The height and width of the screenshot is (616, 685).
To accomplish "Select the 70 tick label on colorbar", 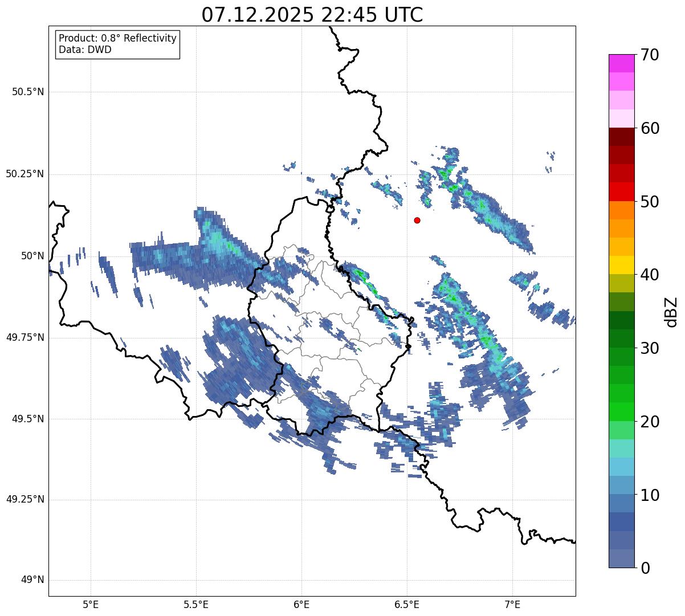I will click(650, 55).
